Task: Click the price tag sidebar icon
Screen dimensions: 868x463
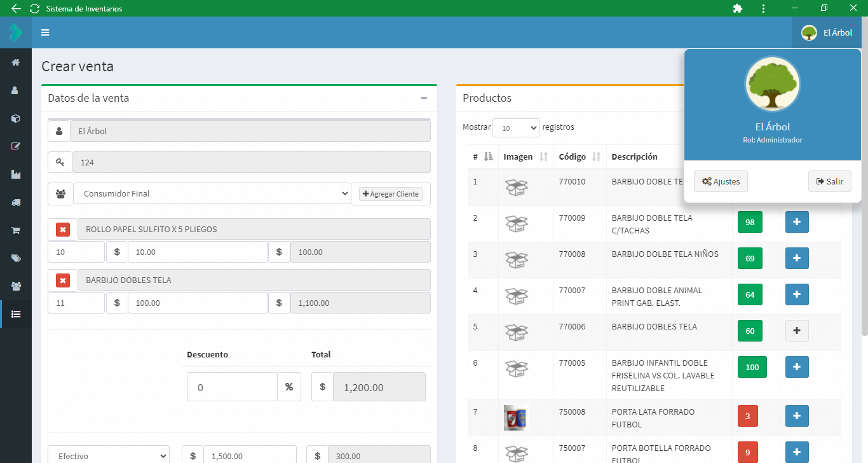Action: pyautogui.click(x=15, y=258)
